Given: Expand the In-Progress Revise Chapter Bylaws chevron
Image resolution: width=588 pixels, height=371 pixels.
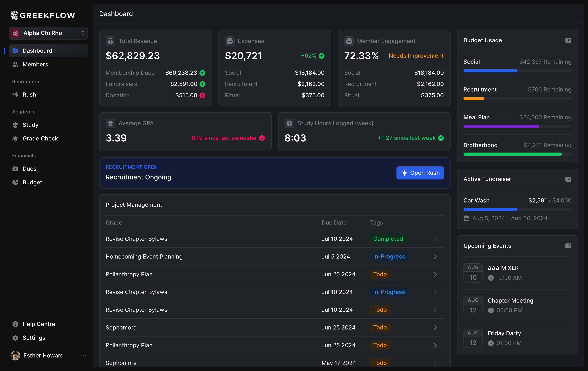Looking at the screenshot, I should click(x=435, y=292).
